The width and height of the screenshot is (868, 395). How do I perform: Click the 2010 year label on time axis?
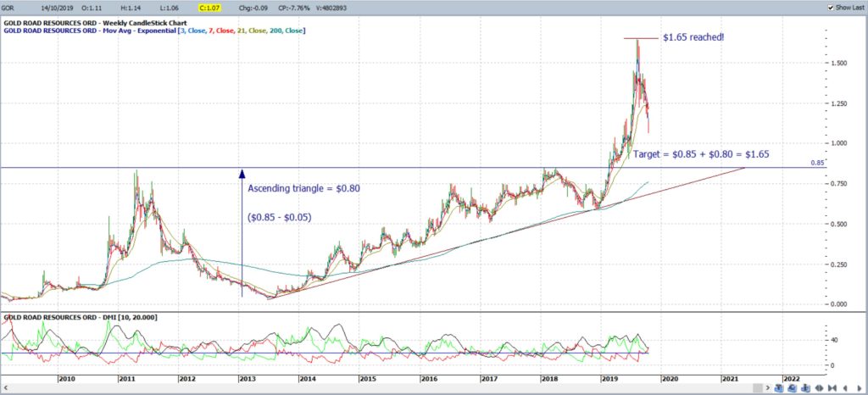pyautogui.click(x=66, y=379)
